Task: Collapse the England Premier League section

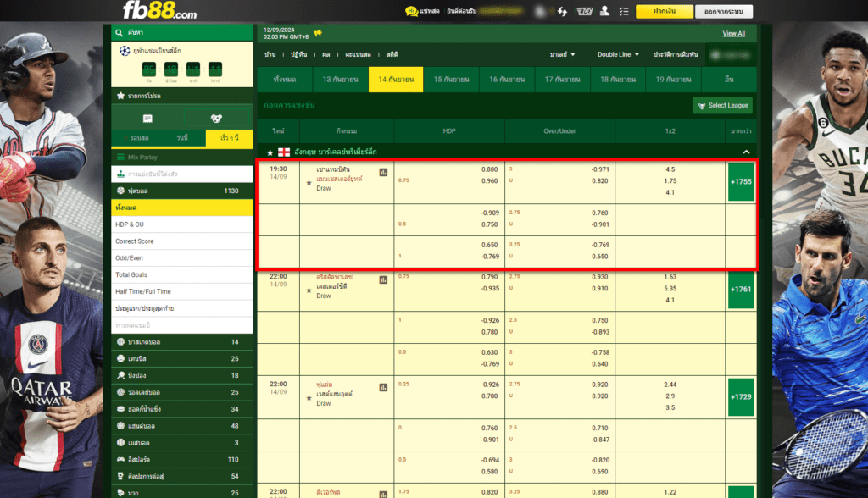Action: click(746, 152)
